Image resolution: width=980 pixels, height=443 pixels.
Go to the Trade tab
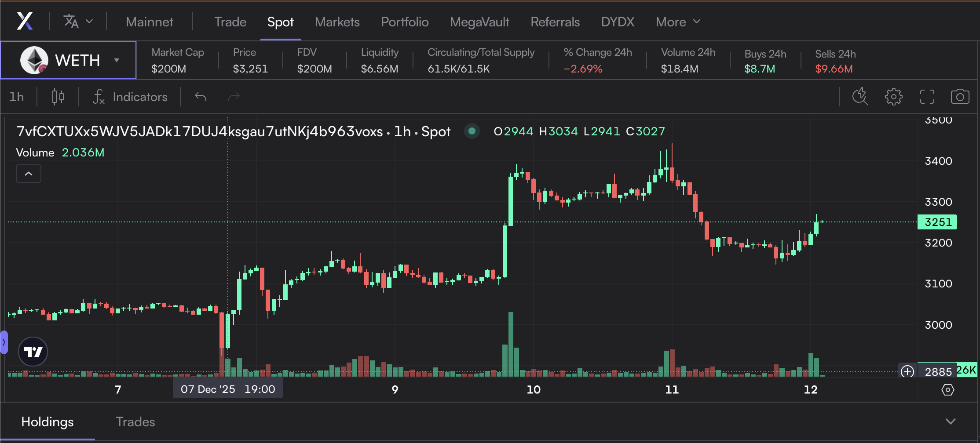tap(230, 22)
